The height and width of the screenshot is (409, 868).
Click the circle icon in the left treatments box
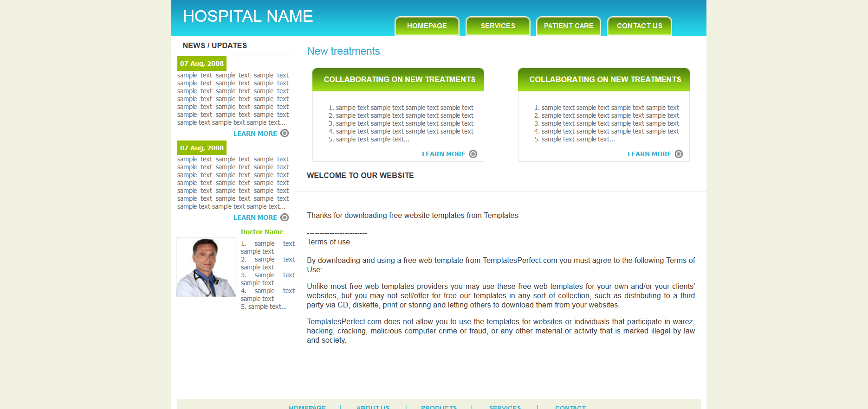pyautogui.click(x=473, y=154)
